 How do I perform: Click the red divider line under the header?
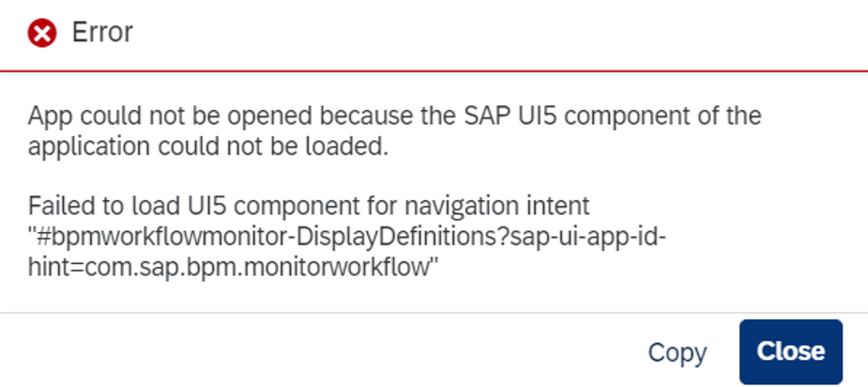434,71
